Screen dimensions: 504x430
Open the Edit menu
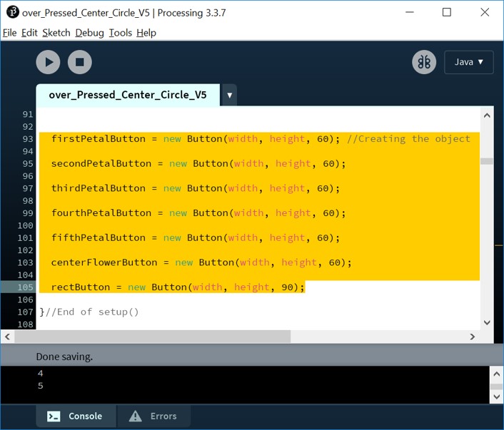[29, 33]
